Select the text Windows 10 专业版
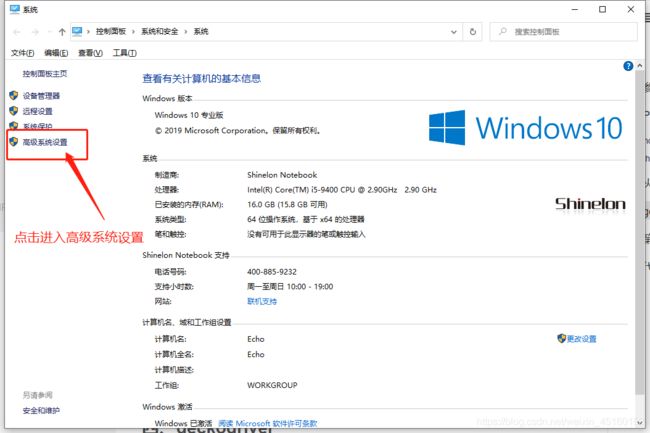Image resolution: width=650 pixels, height=433 pixels. coord(189,115)
